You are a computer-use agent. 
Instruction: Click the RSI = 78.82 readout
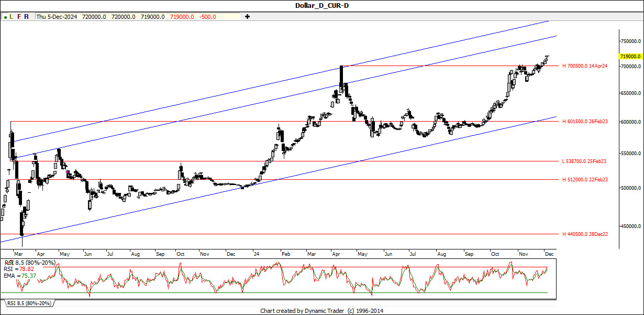click(20, 269)
